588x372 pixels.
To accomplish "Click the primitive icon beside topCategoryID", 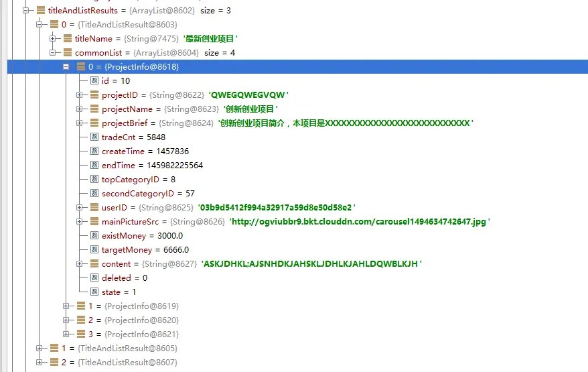I will point(94,180).
